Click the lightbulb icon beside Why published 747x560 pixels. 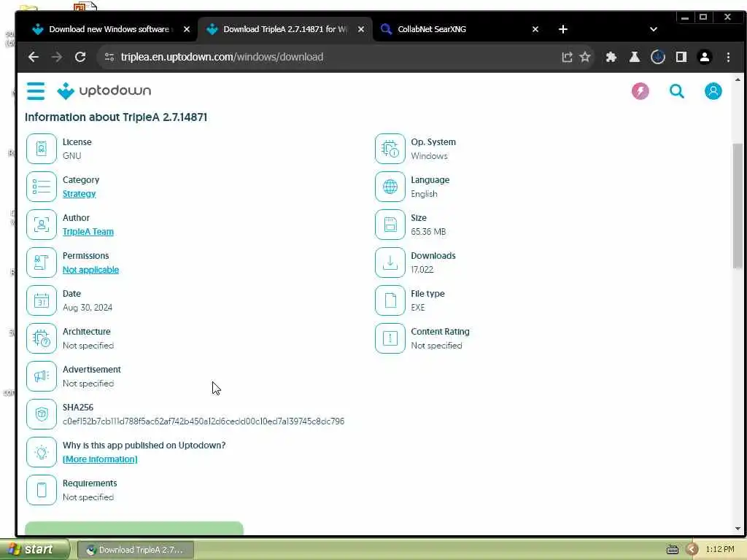(x=42, y=452)
